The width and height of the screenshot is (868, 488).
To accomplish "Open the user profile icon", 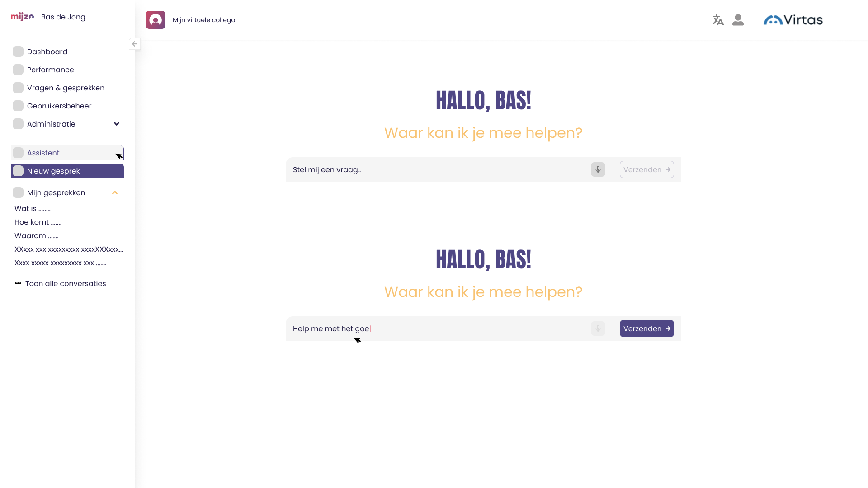I will point(738,20).
